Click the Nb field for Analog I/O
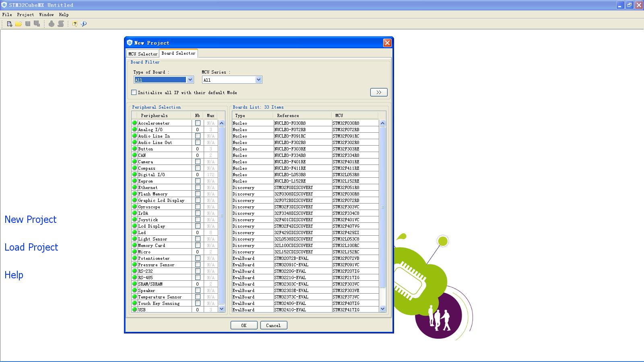Viewport: 644px width, 362px height. point(198,130)
